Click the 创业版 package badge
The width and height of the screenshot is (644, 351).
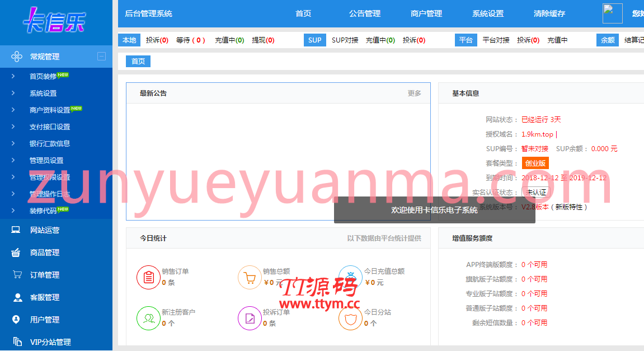535,163
